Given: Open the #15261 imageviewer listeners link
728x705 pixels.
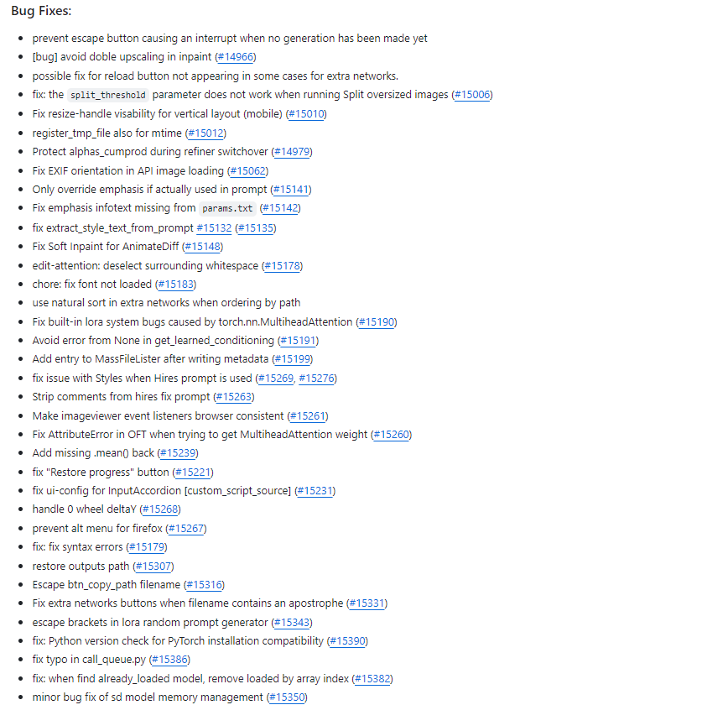Looking at the screenshot, I should (308, 416).
